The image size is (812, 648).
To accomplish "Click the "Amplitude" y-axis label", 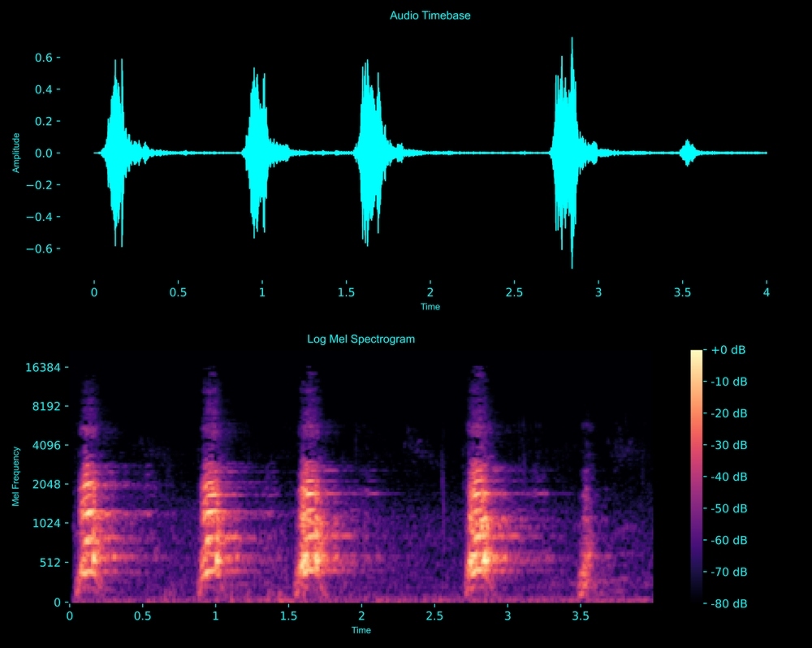I will pyautogui.click(x=15, y=153).
